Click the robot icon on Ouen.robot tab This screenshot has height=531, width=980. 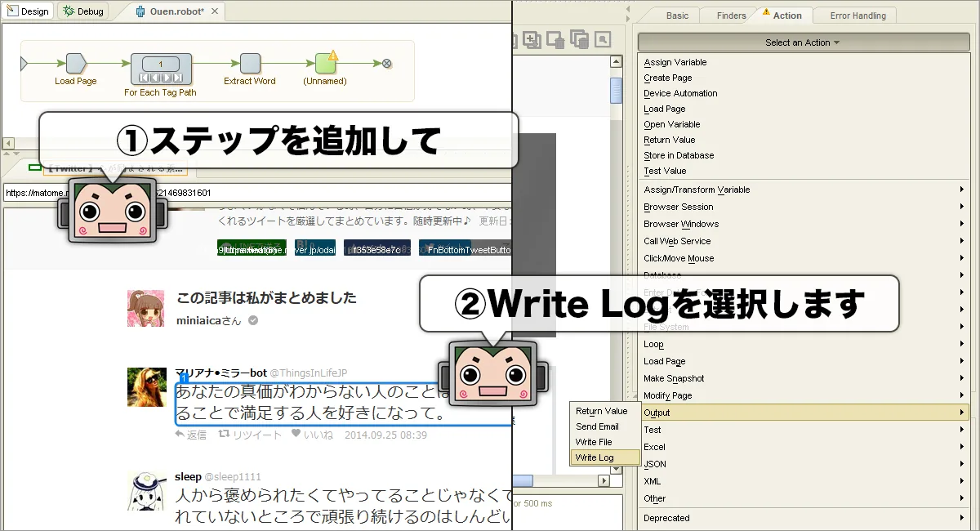point(140,11)
